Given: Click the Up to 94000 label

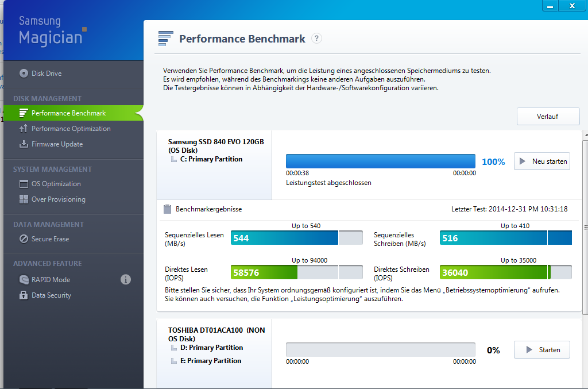Looking at the screenshot, I should tap(310, 260).
